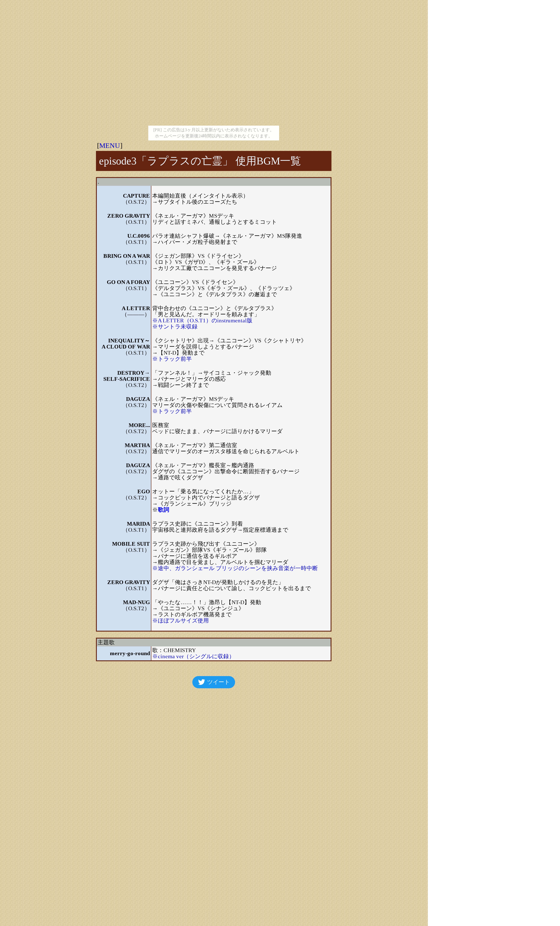Select the GO ON A FORAY title
Screen dimensions: 560x926
(129, 282)
